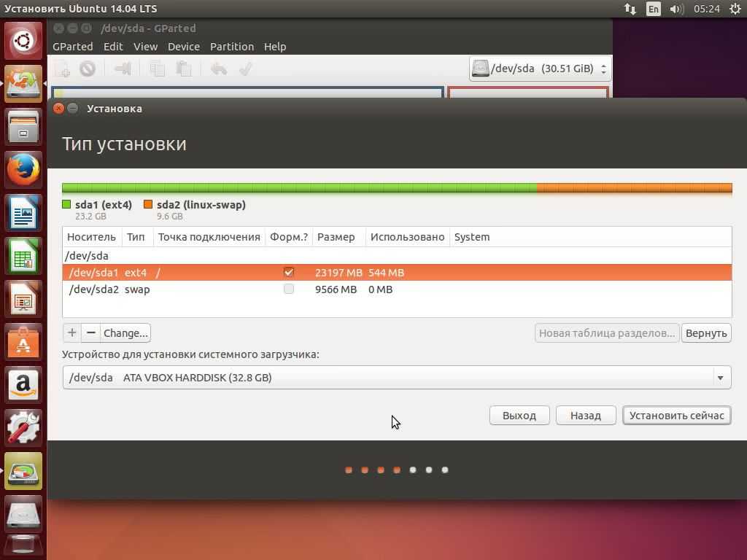Click the volume icon in top panel
This screenshot has height=560, width=747.
tap(676, 9)
